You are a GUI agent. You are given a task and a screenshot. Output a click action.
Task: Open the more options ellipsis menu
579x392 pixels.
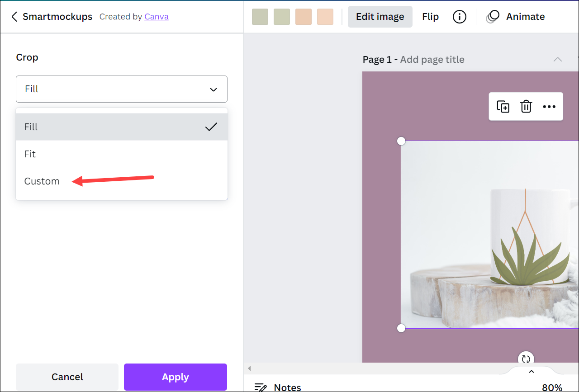549,107
